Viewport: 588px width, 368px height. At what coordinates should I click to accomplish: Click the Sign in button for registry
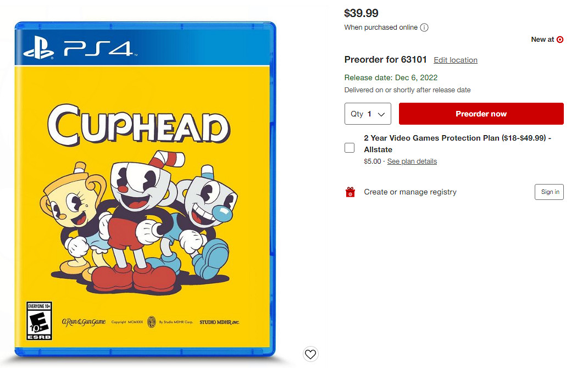(x=549, y=192)
